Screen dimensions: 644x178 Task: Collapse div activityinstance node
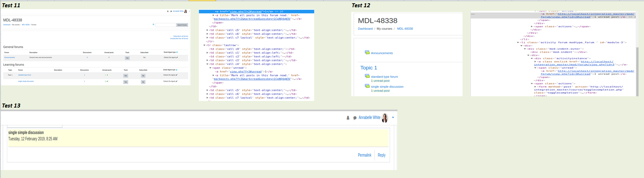(532, 58)
